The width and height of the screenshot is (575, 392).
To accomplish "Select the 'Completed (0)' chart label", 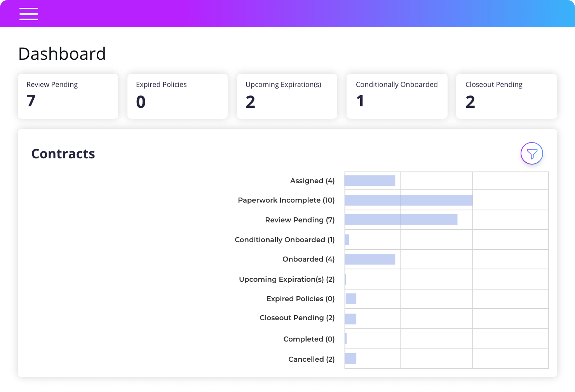I will [x=309, y=339].
